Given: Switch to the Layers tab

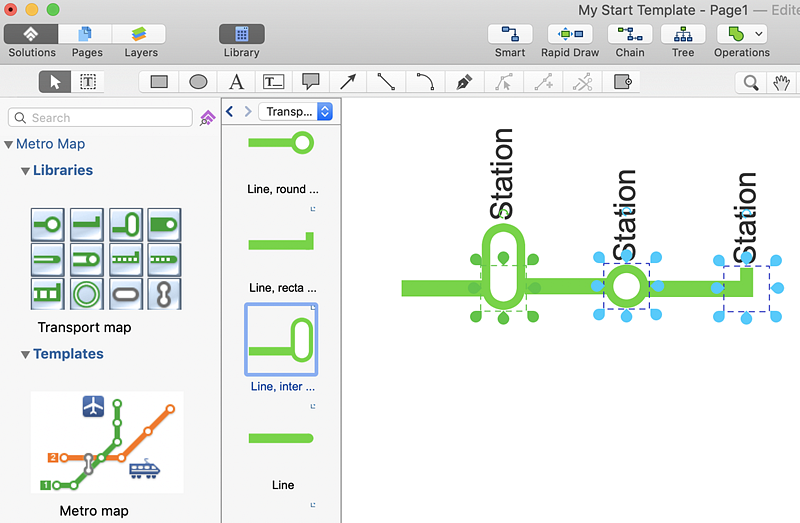Looking at the screenshot, I should 140,34.
